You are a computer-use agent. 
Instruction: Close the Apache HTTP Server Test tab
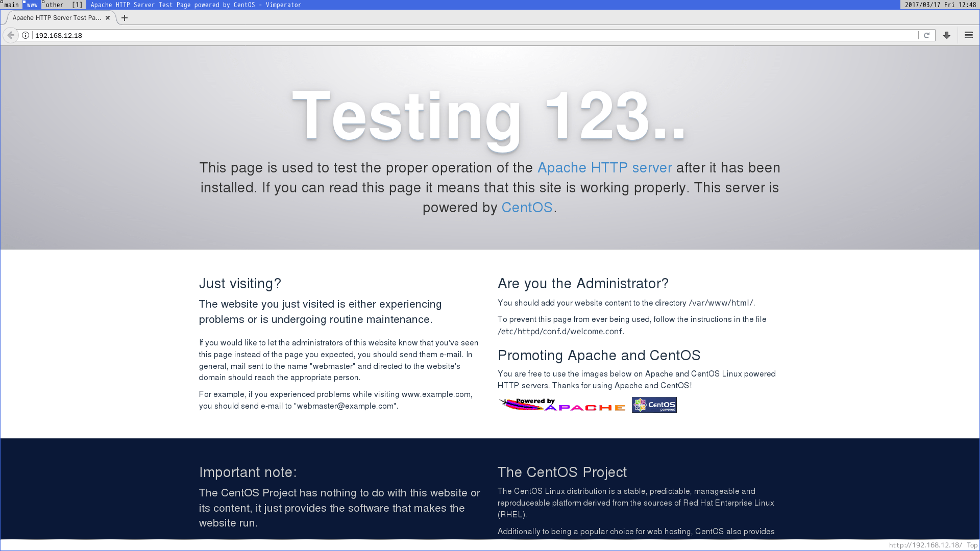[x=108, y=18]
